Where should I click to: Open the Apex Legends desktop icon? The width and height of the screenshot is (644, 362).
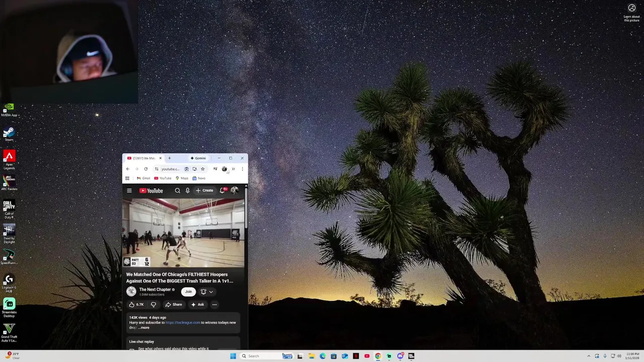tap(9, 159)
